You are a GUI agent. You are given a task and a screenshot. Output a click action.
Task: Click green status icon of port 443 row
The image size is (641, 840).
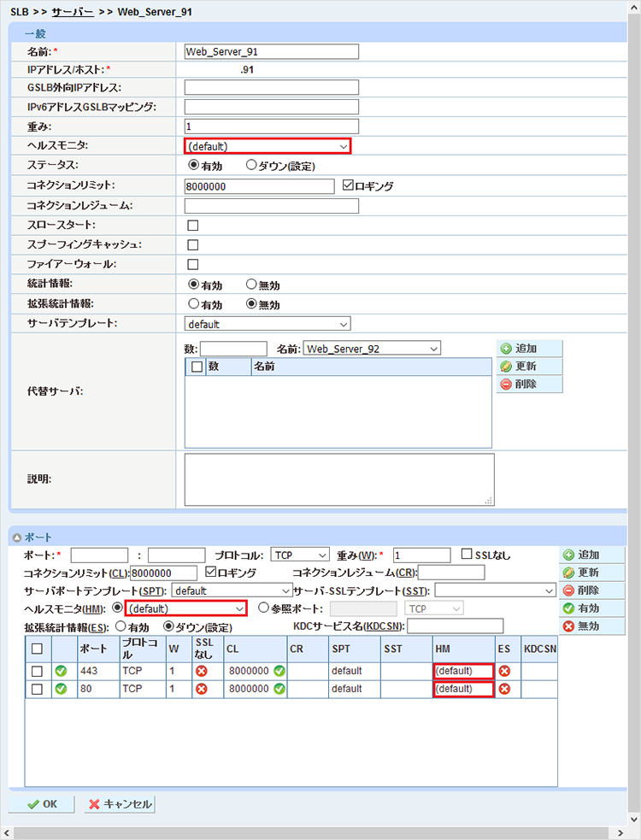coord(61,671)
